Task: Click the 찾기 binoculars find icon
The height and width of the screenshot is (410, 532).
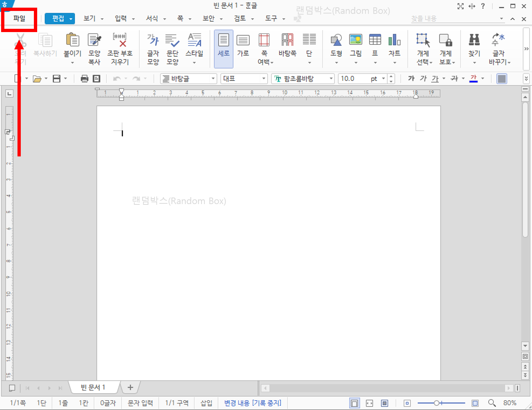Action: click(x=474, y=40)
